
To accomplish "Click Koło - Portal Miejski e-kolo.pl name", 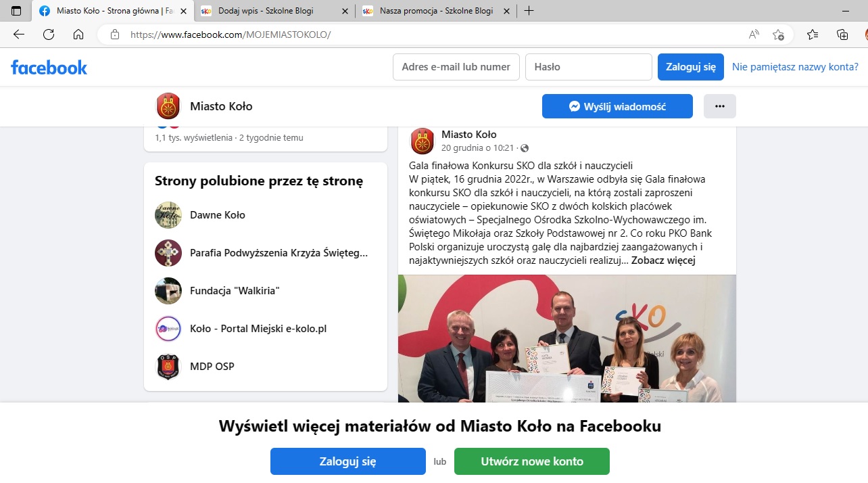I will point(258,329).
